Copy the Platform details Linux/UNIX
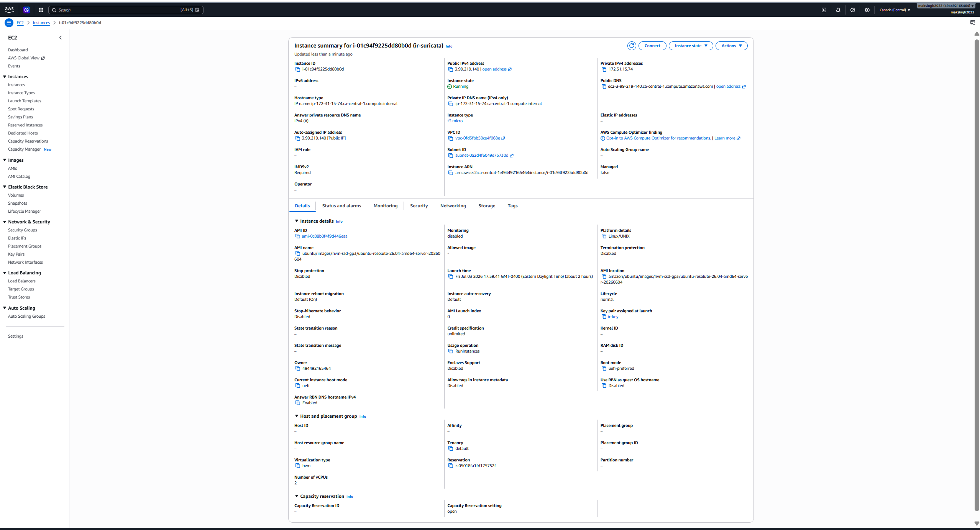 click(x=604, y=236)
